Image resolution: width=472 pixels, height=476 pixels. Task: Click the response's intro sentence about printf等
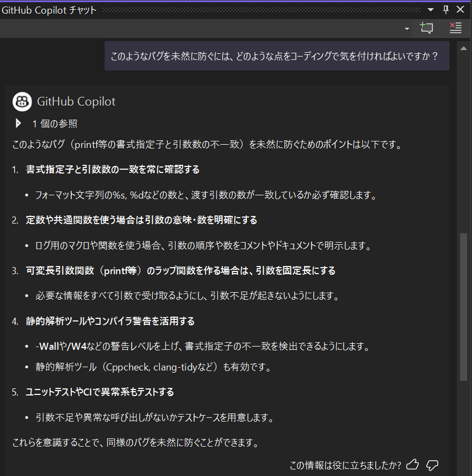tap(207, 144)
